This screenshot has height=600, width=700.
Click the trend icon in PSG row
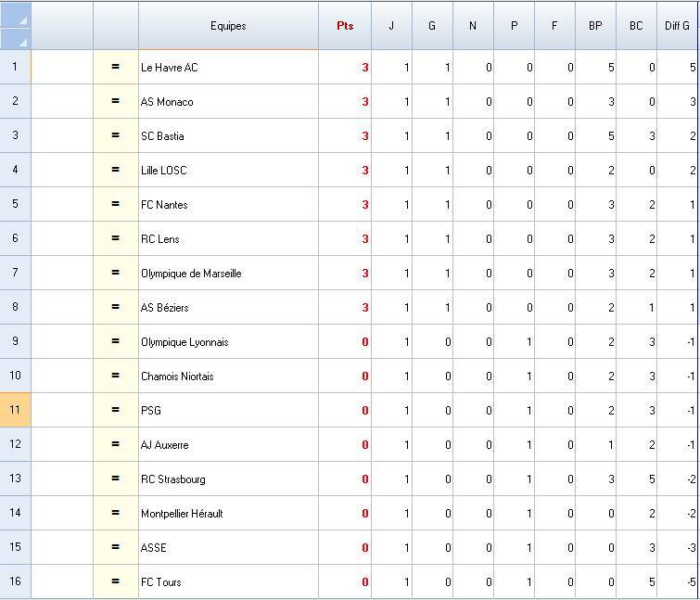116,410
